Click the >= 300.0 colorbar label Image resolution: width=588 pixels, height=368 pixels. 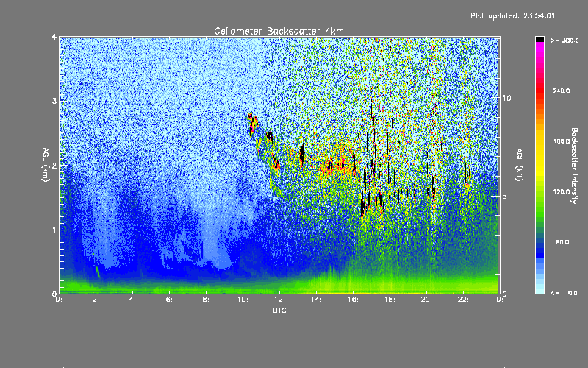[564, 40]
